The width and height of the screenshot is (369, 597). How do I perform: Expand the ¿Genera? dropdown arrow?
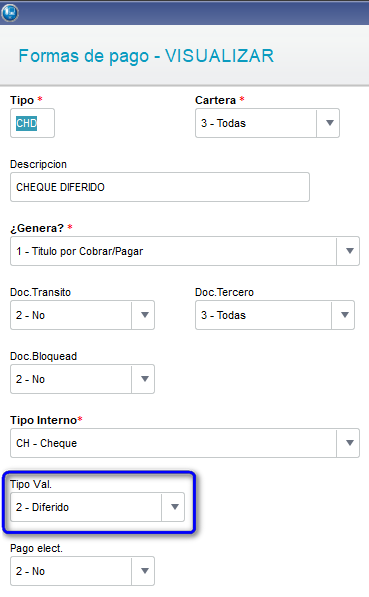tap(349, 251)
